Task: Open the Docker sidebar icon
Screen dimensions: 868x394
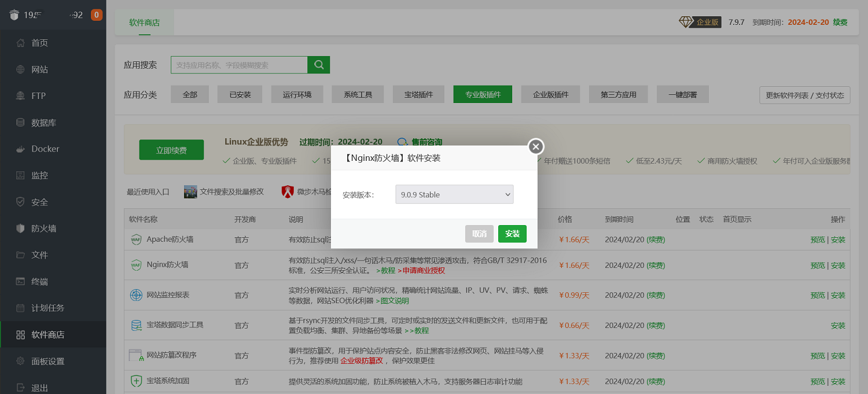Action: [x=20, y=149]
